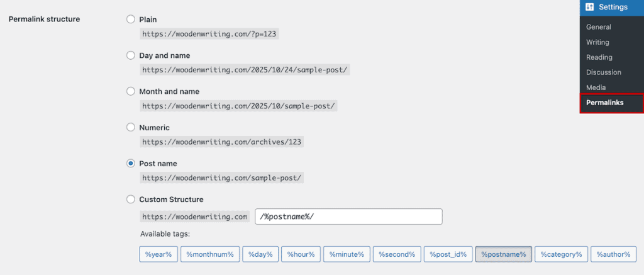Open Media settings in sidebar
Image resolution: width=644 pixels, height=275 pixels.
click(596, 87)
